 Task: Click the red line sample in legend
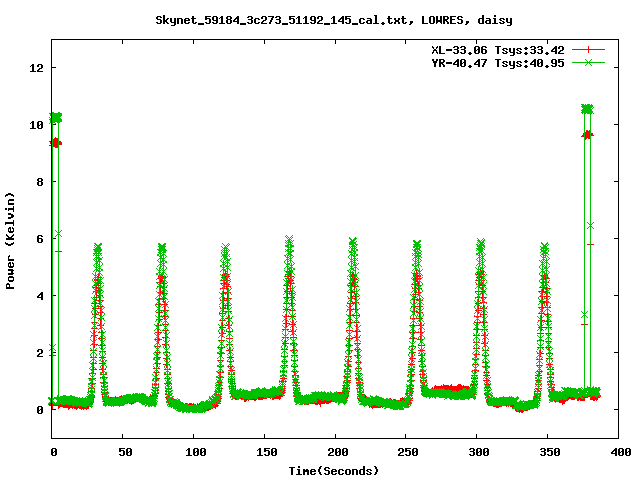[x=588, y=50]
